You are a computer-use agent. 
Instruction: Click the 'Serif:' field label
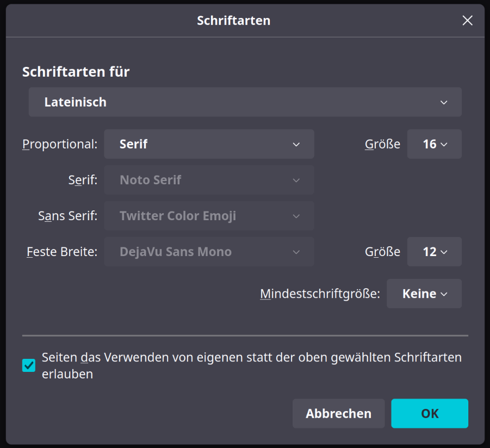pyautogui.click(x=83, y=181)
